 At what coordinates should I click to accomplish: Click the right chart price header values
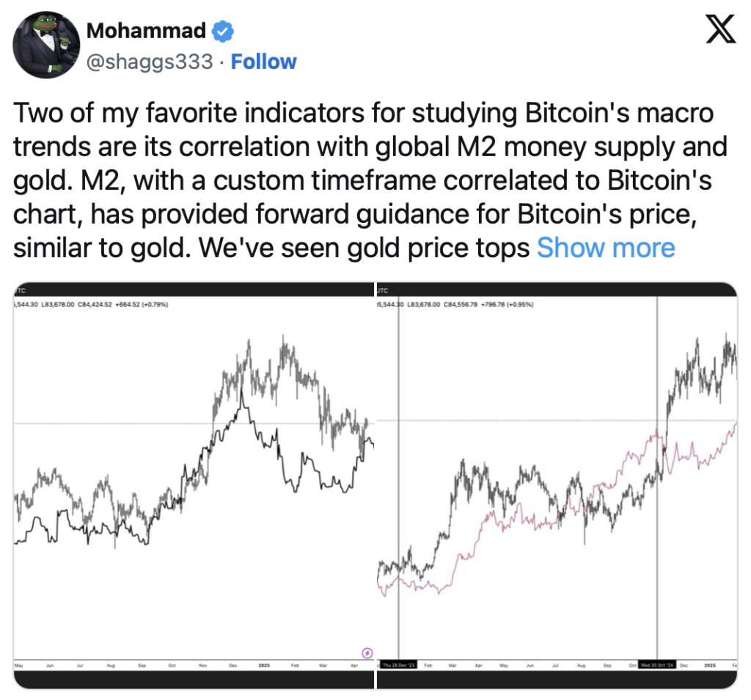[x=455, y=304]
